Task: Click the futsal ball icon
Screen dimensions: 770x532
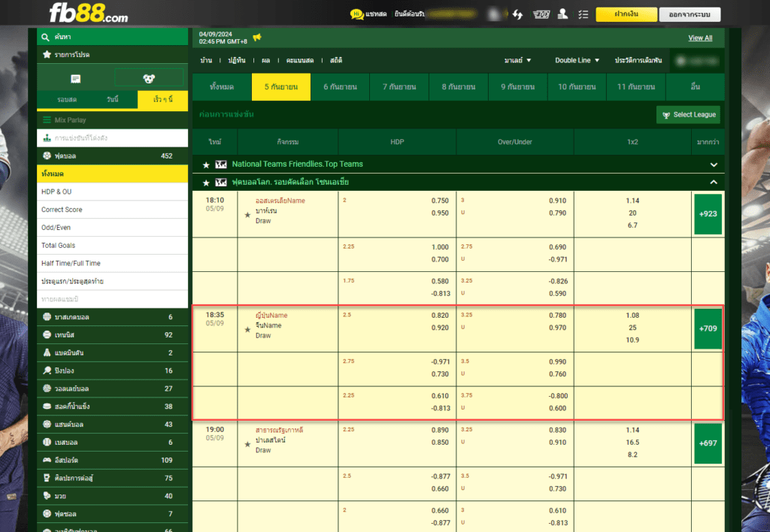Action: [x=47, y=514]
